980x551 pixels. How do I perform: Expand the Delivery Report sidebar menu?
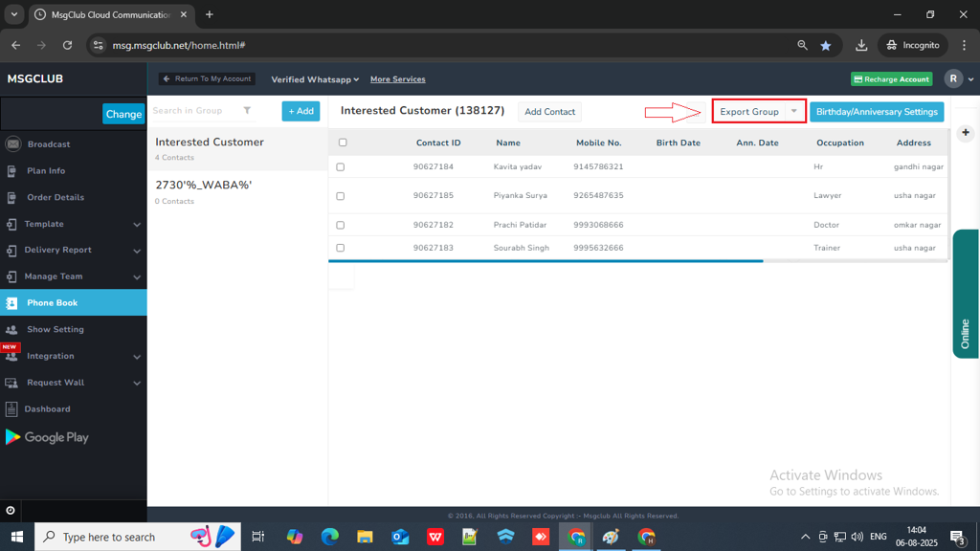[x=137, y=251]
